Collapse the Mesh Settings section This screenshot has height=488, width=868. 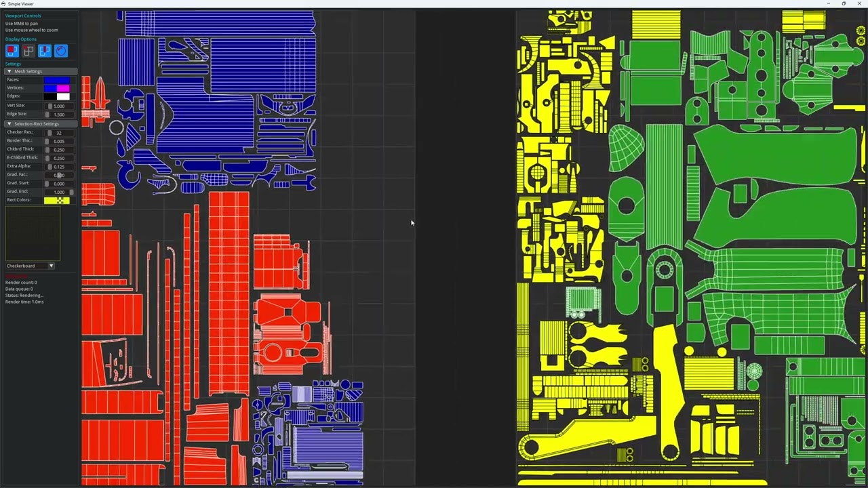coord(41,71)
